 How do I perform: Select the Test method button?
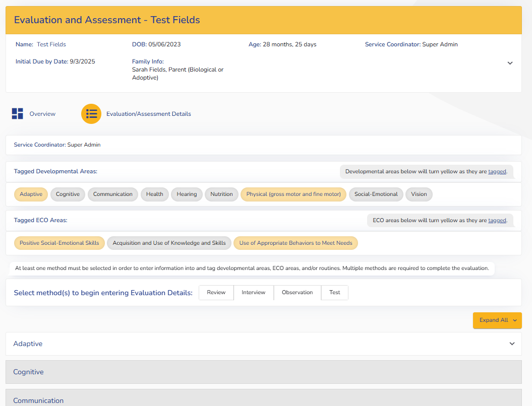[335, 293]
